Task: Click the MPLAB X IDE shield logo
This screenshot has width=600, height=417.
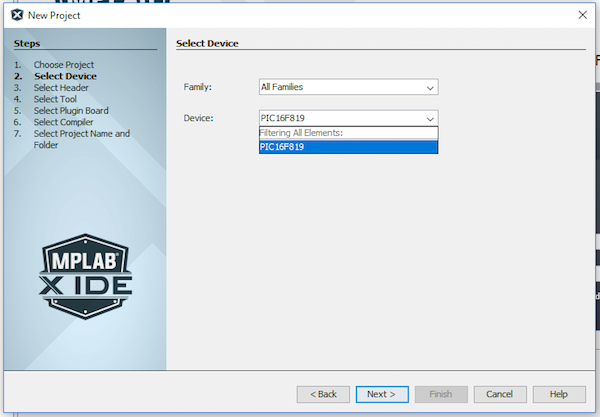Action: [85, 281]
